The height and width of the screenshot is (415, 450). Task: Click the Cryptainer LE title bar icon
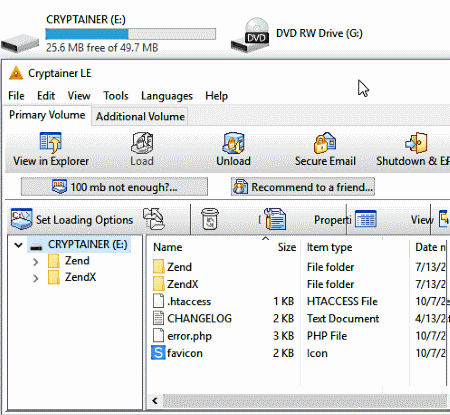coord(16,73)
